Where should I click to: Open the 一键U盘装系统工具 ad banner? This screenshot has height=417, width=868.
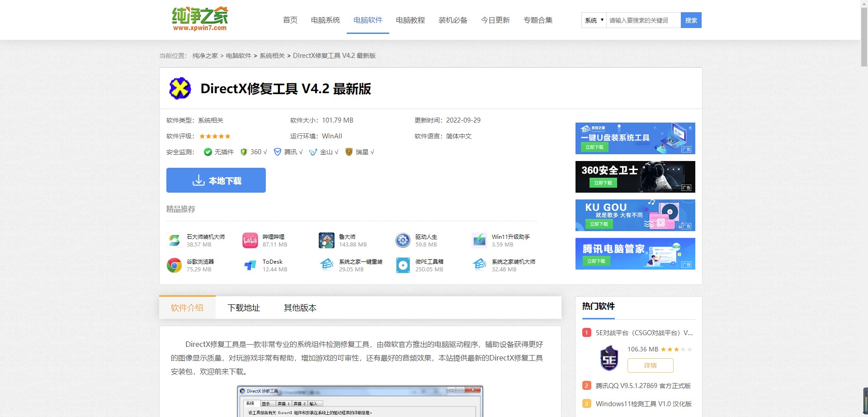[x=635, y=138]
